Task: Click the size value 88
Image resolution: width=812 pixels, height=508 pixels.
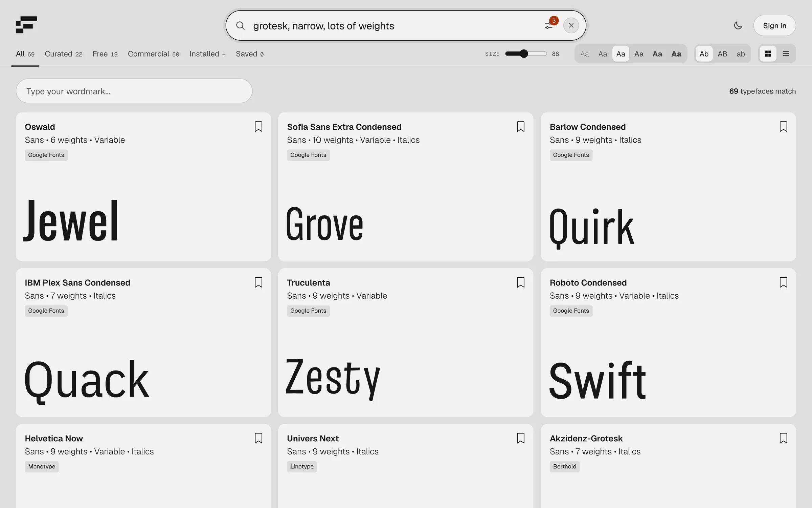Action: [556, 54]
